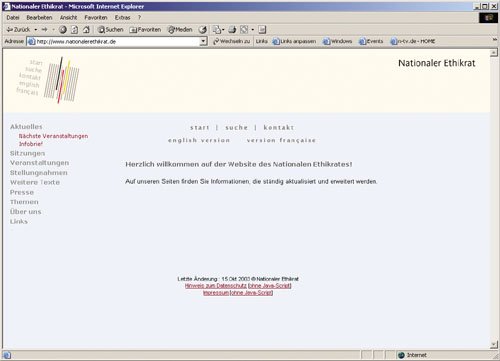
Task: Go to the Home page icon
Action: click(x=86, y=30)
